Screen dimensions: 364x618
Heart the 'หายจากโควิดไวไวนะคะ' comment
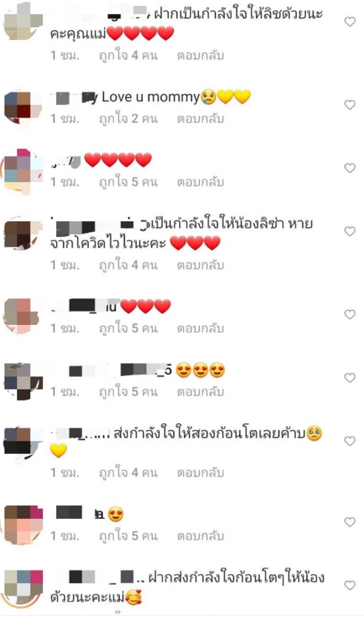[x=349, y=232]
